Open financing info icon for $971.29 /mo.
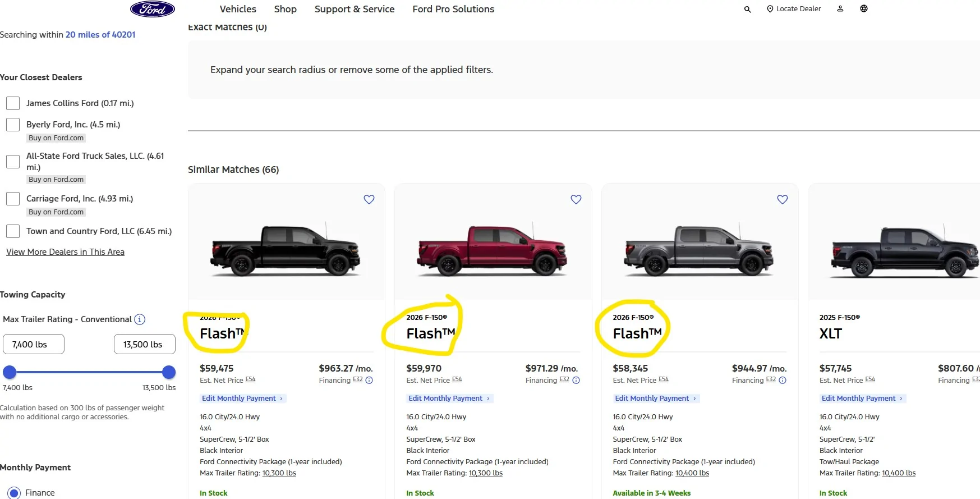The height and width of the screenshot is (499, 980). [576, 381]
